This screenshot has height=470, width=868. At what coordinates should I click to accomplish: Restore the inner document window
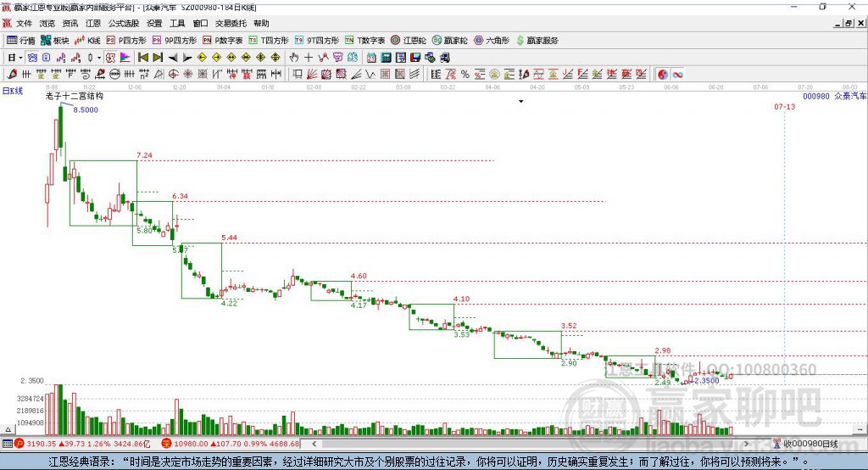click(x=848, y=23)
